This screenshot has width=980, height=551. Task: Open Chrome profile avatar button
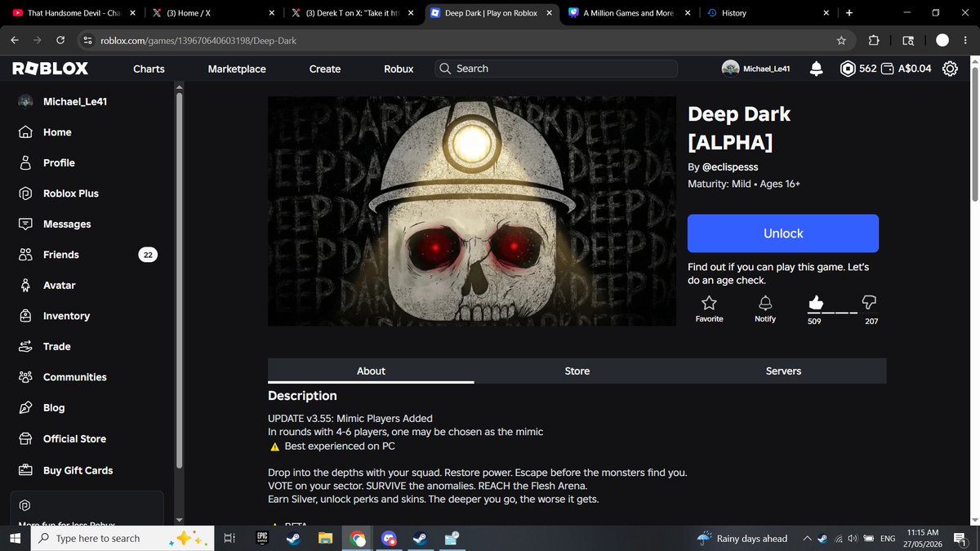942,41
